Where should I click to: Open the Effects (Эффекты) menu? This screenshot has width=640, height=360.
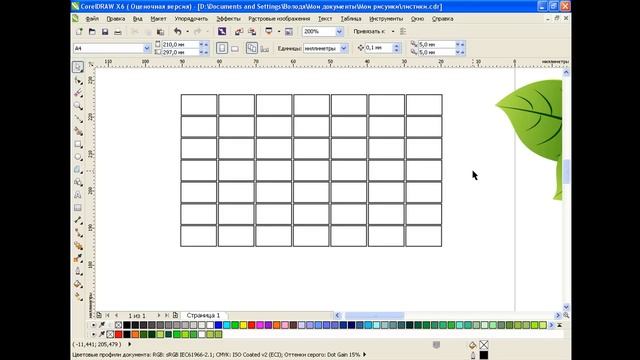pyautogui.click(x=229, y=19)
